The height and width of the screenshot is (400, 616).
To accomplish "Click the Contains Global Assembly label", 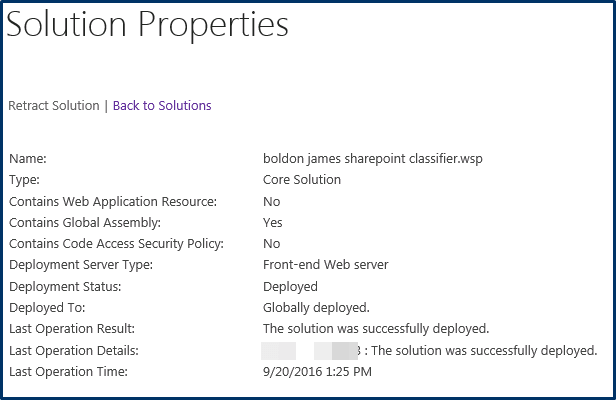I will tap(84, 222).
